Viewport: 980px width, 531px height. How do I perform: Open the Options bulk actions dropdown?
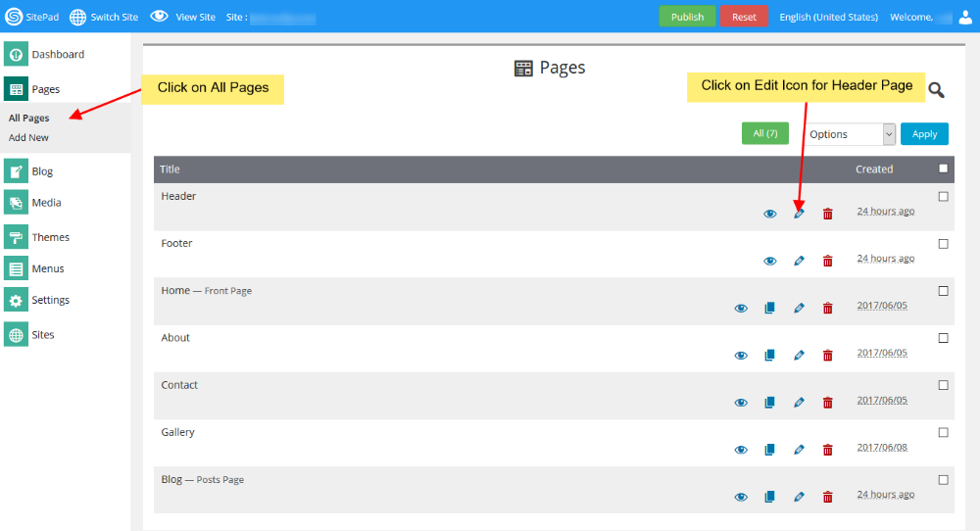pyautogui.click(x=850, y=134)
